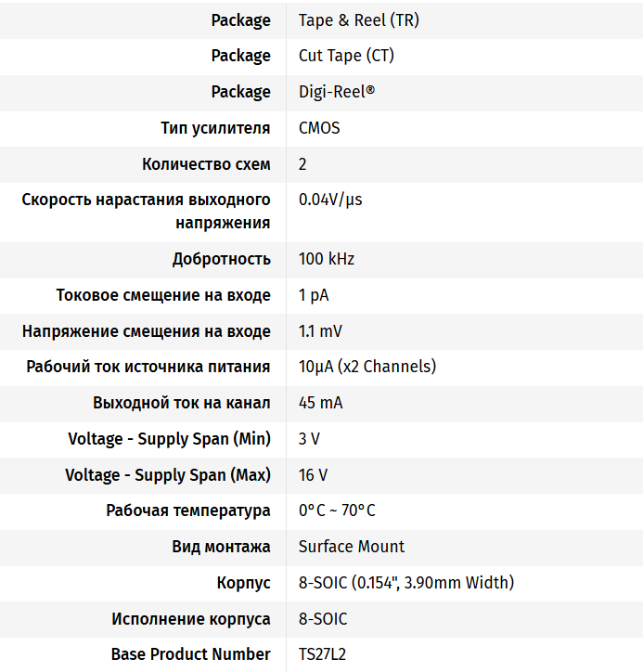
Task: Select the 100 kHz value
Action: click(327, 259)
